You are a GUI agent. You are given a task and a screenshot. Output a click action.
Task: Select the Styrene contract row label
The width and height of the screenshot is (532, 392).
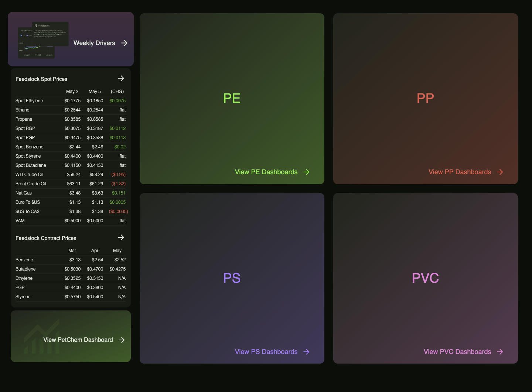click(23, 297)
